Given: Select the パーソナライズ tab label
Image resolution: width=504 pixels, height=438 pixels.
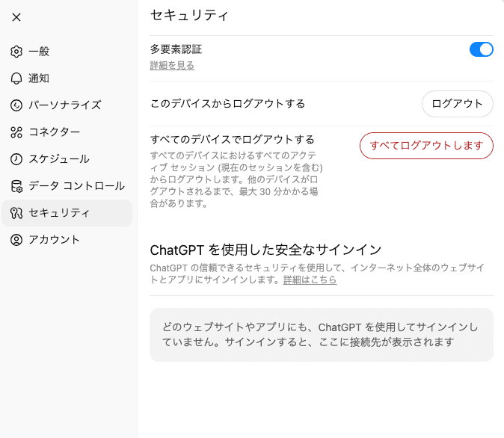Looking at the screenshot, I should point(64,105).
